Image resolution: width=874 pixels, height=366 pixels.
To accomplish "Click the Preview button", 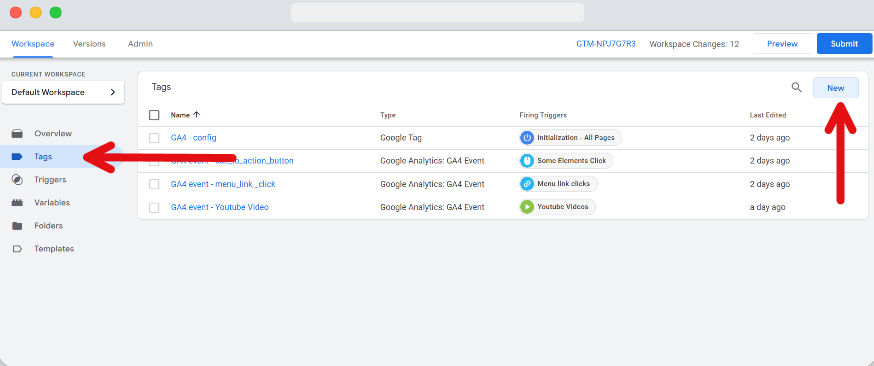I will [x=782, y=43].
